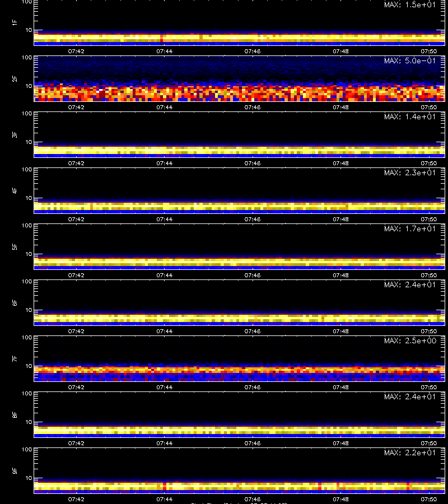Viewport: 448px width, 504px height.
Task: Click the 'MAX: 1.4e+01' label in panel 3F
Action: click(x=410, y=116)
